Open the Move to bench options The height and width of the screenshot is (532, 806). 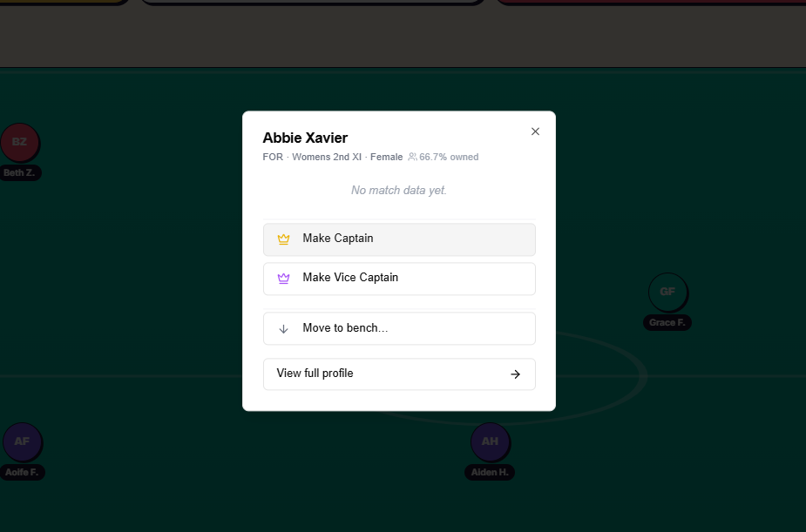tap(399, 328)
